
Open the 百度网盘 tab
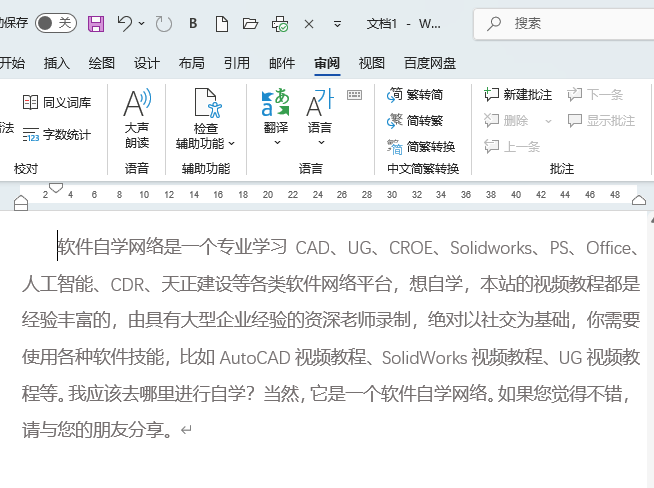430,63
